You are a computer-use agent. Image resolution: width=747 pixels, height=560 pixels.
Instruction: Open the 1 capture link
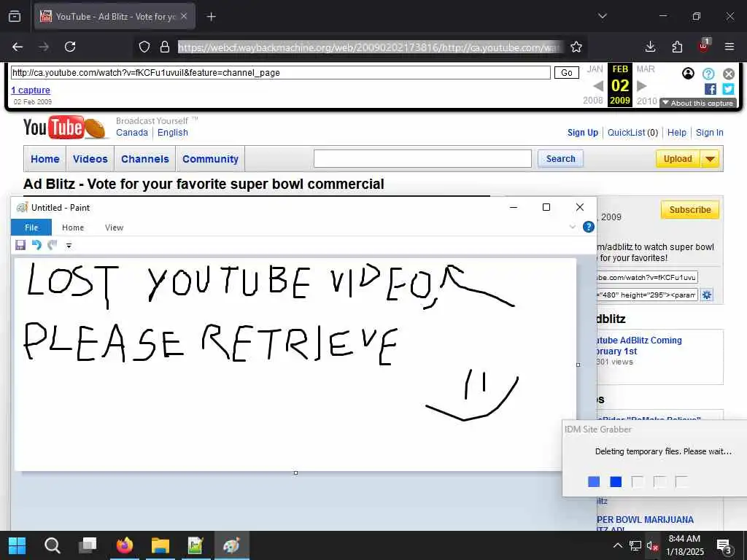tap(31, 90)
